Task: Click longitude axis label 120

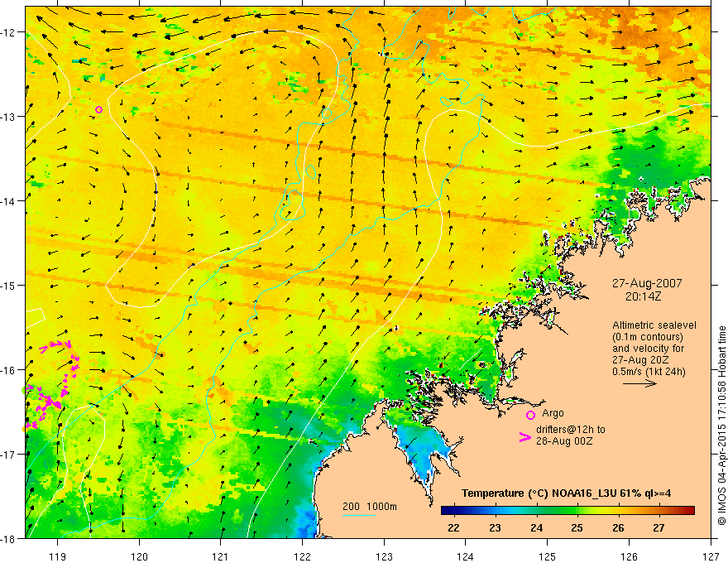Action: click(x=139, y=556)
